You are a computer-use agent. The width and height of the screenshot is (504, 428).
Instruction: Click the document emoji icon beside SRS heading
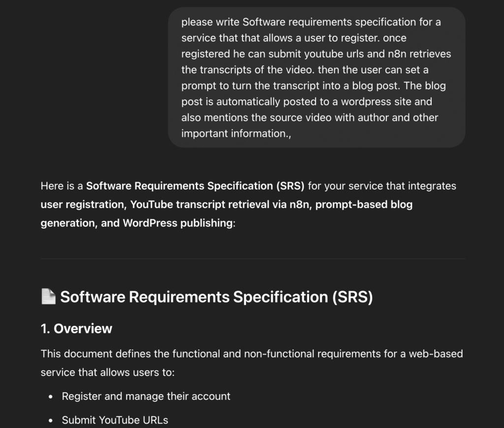tap(49, 296)
